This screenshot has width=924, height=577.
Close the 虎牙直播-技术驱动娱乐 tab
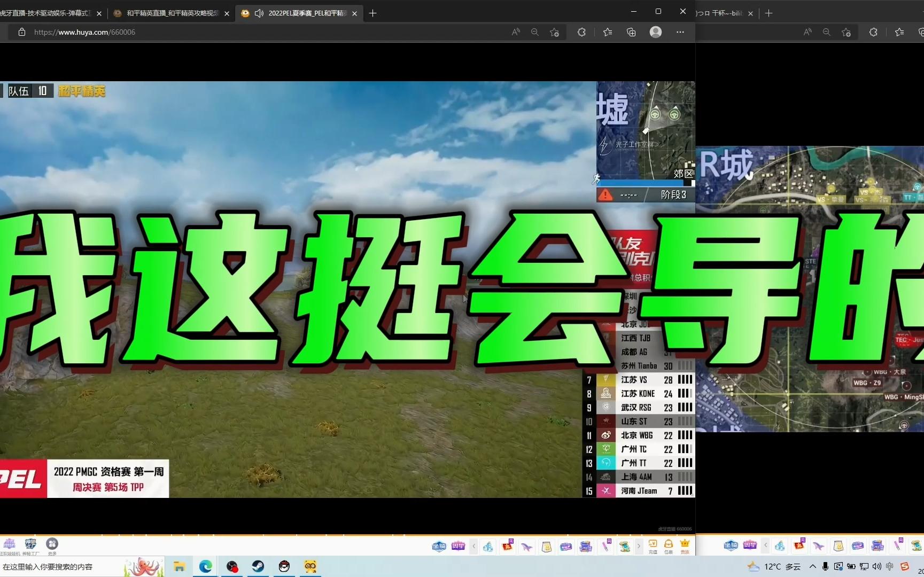click(99, 14)
